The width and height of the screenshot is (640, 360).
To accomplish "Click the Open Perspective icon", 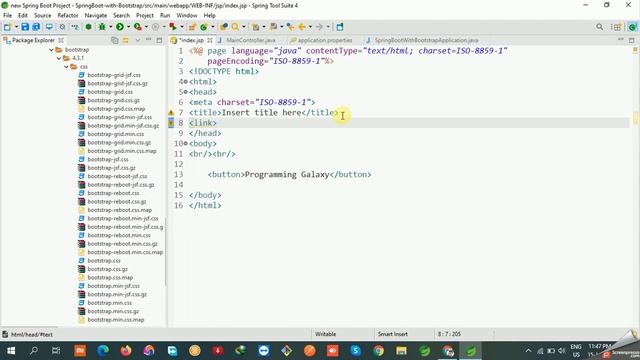I will click(x=616, y=27).
